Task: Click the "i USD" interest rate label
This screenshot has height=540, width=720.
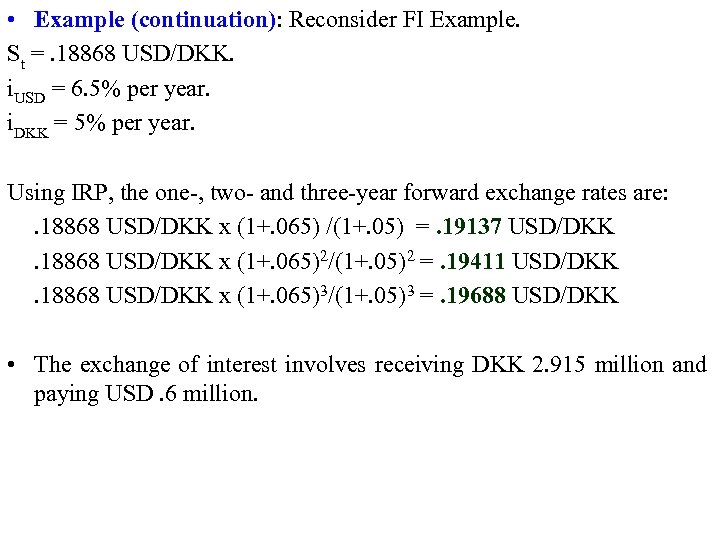Action: tap(26, 92)
